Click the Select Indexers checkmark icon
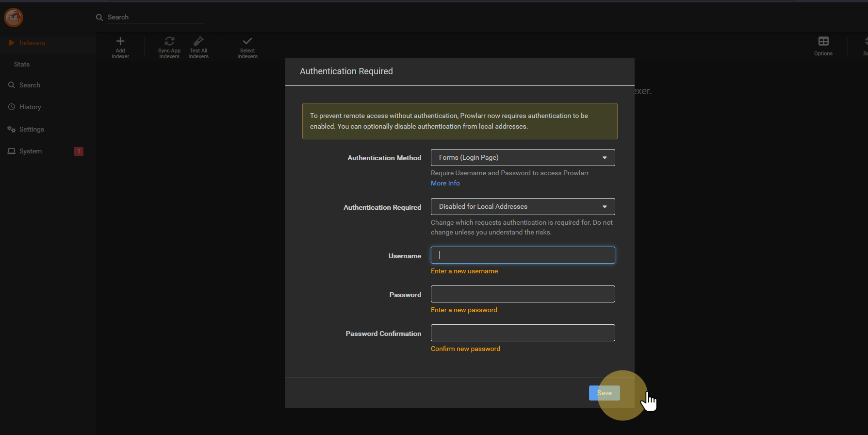Image resolution: width=868 pixels, height=435 pixels. click(x=247, y=41)
